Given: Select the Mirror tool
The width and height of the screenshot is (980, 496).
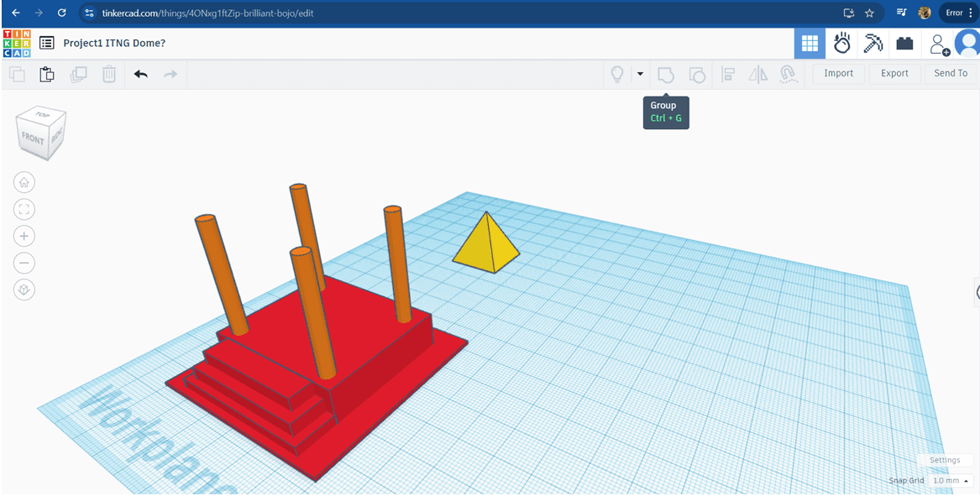Looking at the screenshot, I should coord(757,74).
